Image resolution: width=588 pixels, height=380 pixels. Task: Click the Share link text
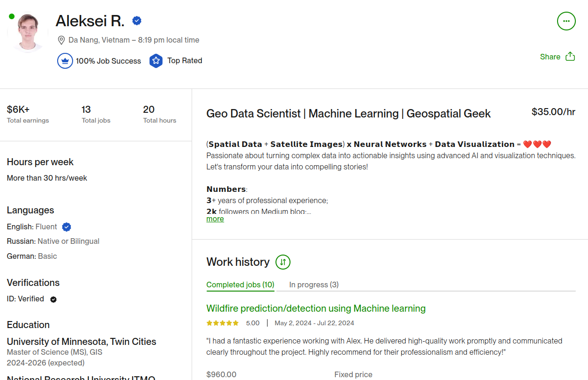click(x=550, y=57)
